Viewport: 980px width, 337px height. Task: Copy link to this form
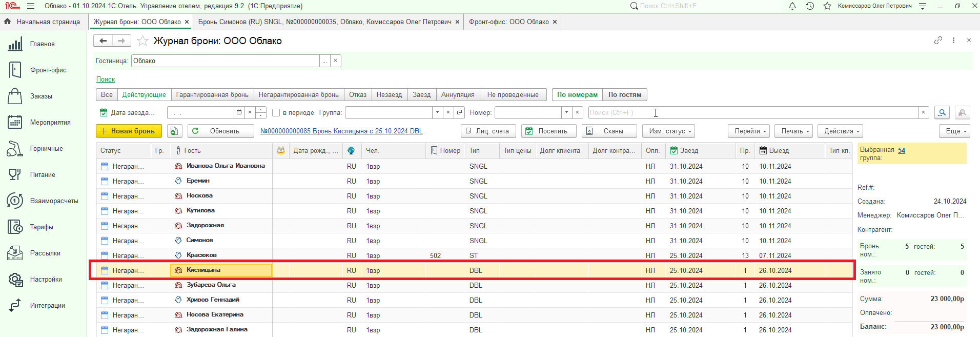coord(938,40)
